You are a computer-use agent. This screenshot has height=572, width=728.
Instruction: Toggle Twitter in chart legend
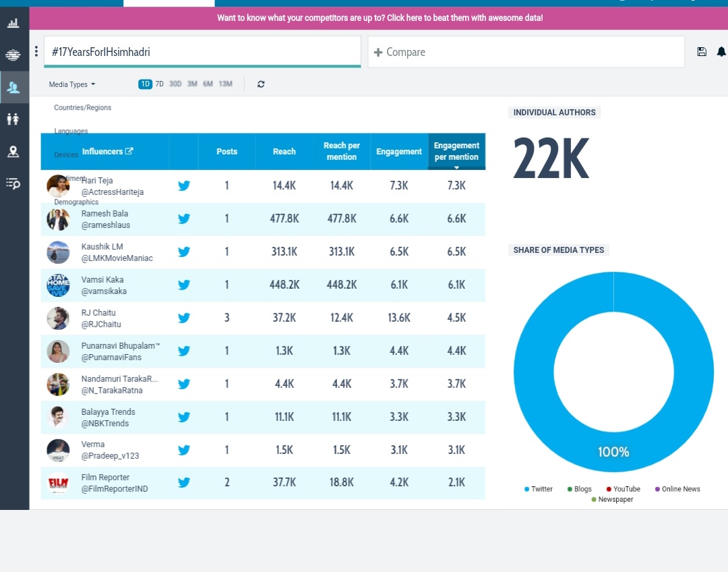click(538, 489)
